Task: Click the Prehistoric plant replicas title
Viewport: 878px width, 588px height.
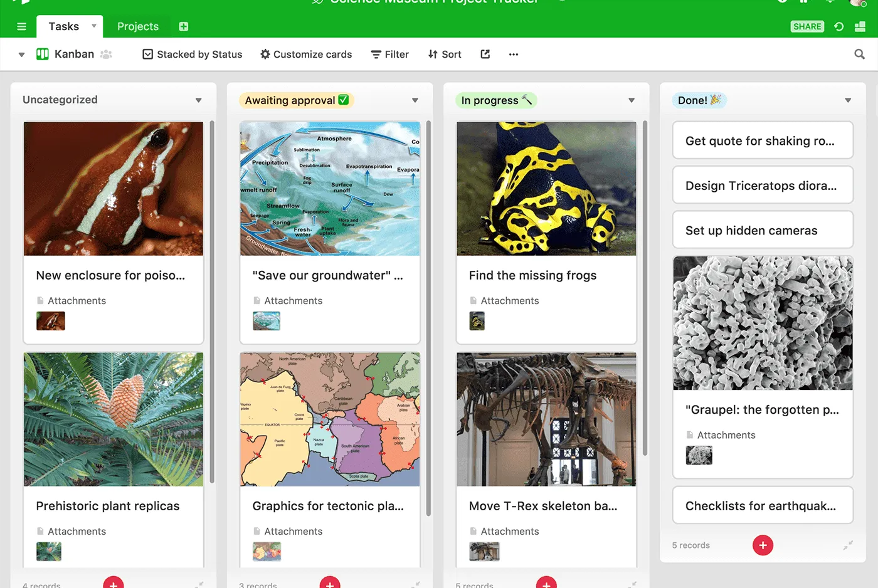Action: [108, 506]
